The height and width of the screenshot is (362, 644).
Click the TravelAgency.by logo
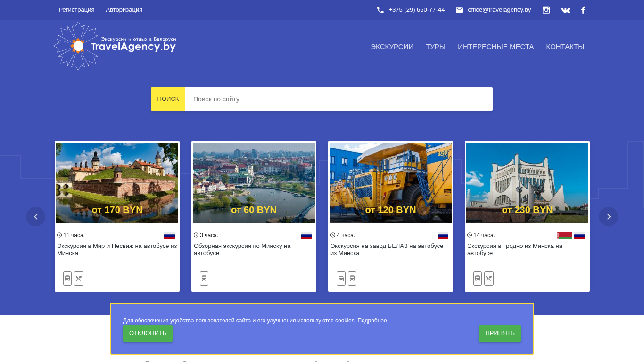tap(115, 46)
